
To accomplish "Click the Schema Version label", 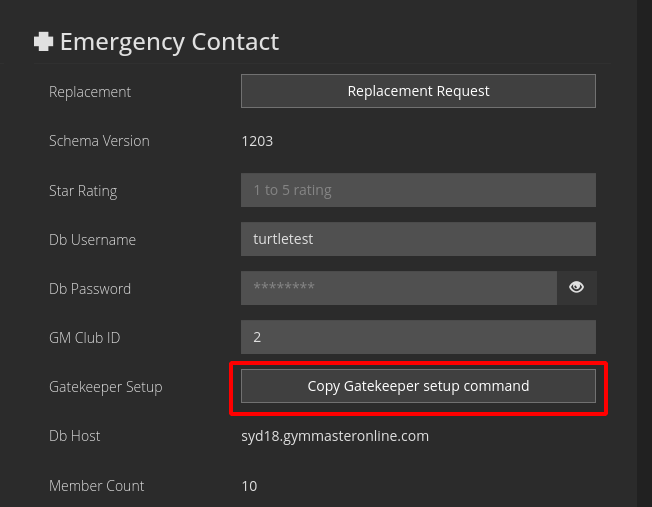I will [x=99, y=141].
